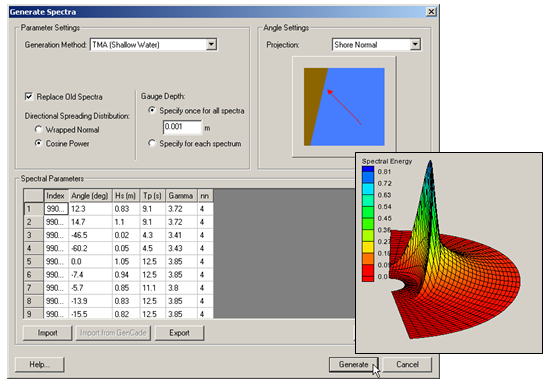Image resolution: width=552 pixels, height=385 pixels.
Task: Click the yellow legend color swatch
Action: pos(368,247)
